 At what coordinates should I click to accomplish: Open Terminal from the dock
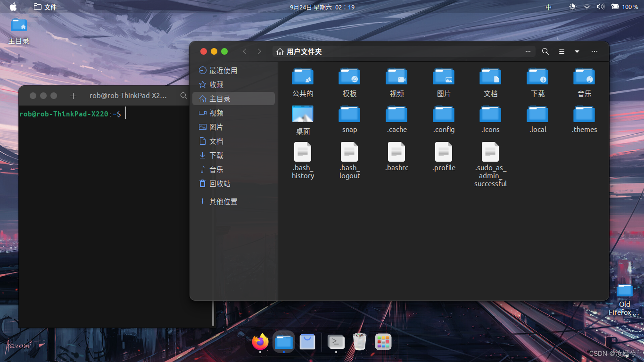click(336, 342)
